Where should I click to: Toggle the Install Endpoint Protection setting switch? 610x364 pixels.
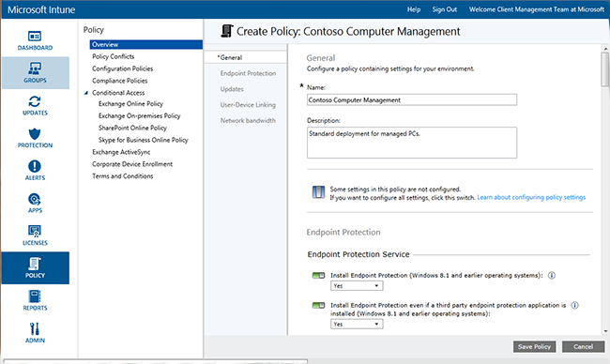[319, 275]
